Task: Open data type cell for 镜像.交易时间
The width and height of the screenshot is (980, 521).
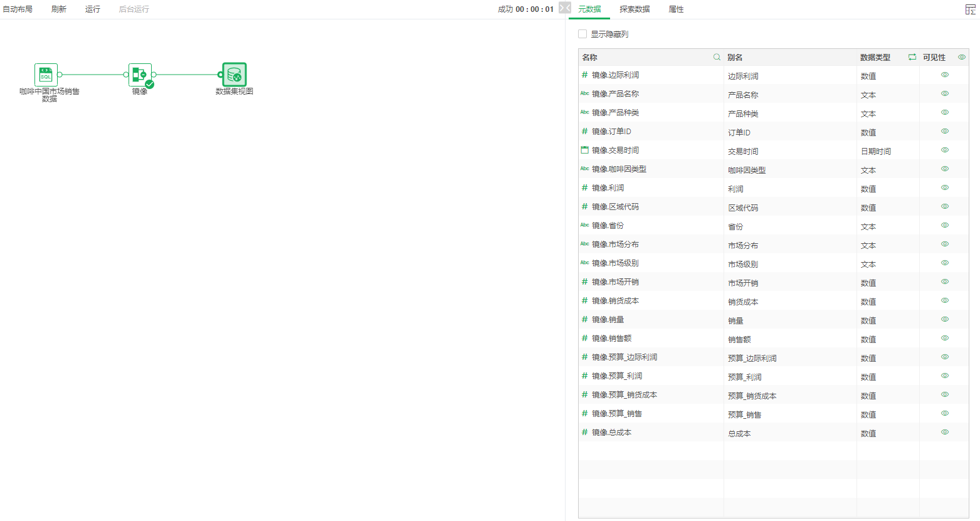Action: (x=875, y=151)
